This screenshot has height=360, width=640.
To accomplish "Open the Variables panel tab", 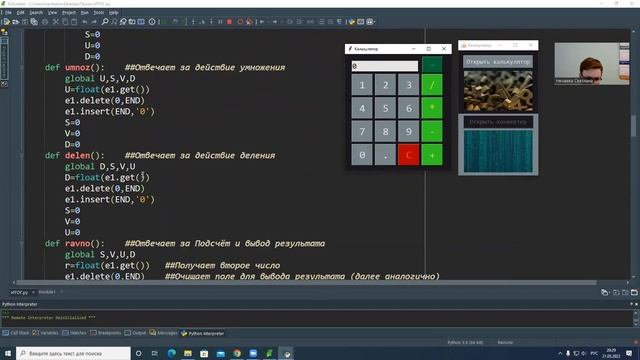I will coord(46,333).
